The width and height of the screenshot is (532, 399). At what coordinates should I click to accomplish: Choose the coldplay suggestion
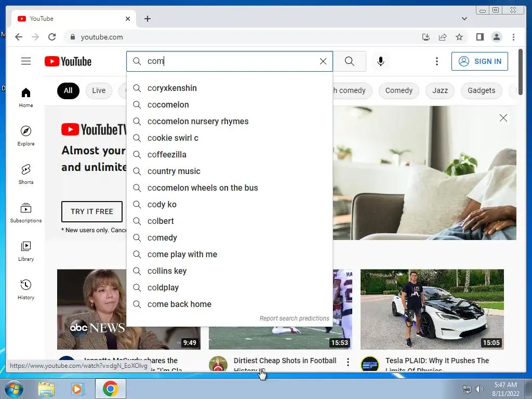pyautogui.click(x=229, y=288)
